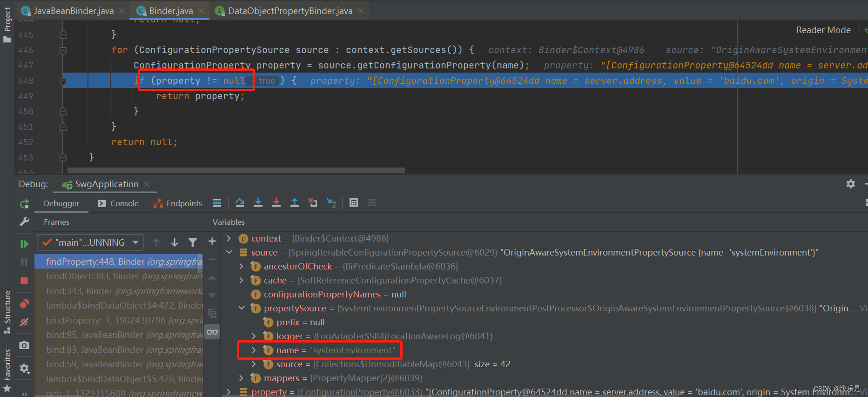Filter frames with funnel icon

(193, 242)
